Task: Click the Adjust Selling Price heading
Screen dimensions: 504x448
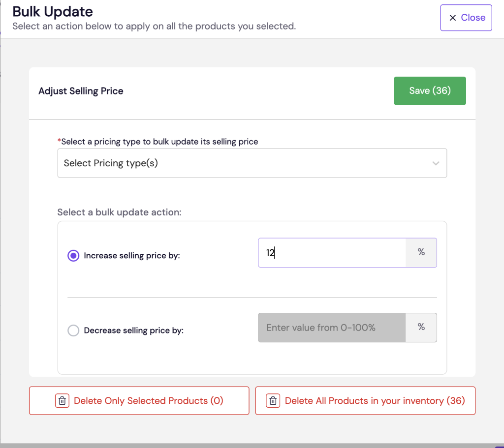Action: (81, 91)
